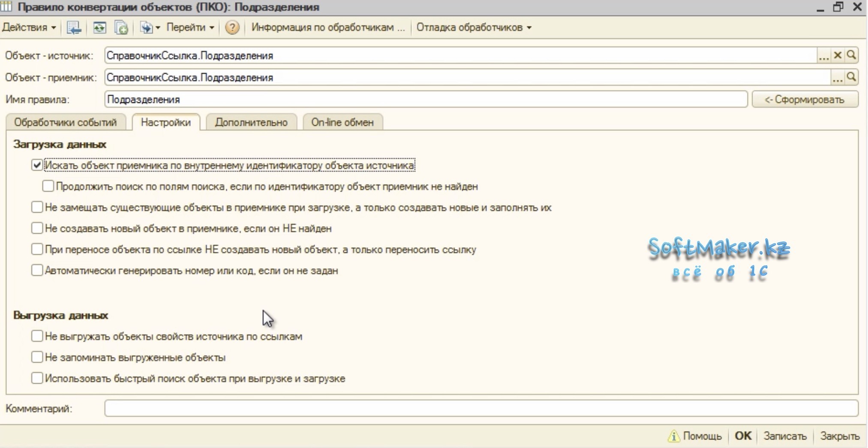This screenshot has height=448, width=868.
Task: Check Не запоминать выгруженные объекты
Action: point(37,357)
